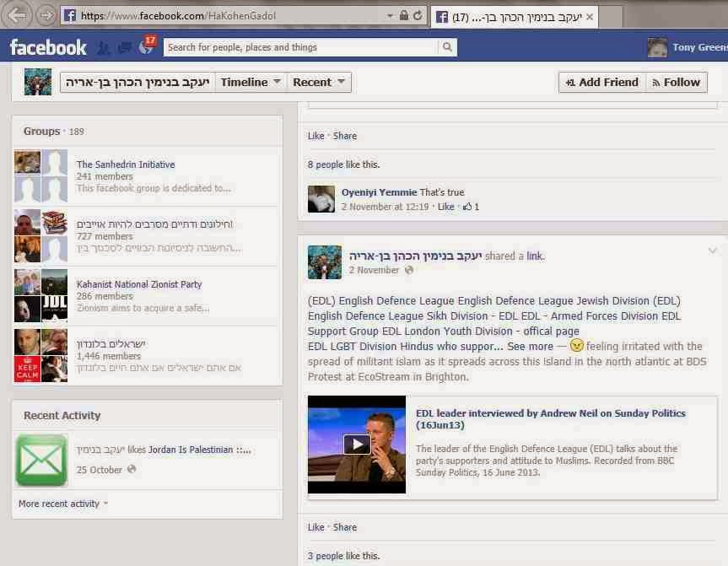Image resolution: width=728 pixels, height=566 pixels.
Task: Share the post with 8 people like this
Action: (x=345, y=136)
